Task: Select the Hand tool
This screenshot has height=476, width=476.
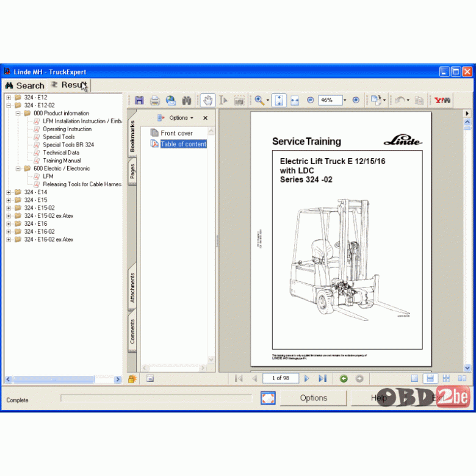Action: tap(208, 100)
